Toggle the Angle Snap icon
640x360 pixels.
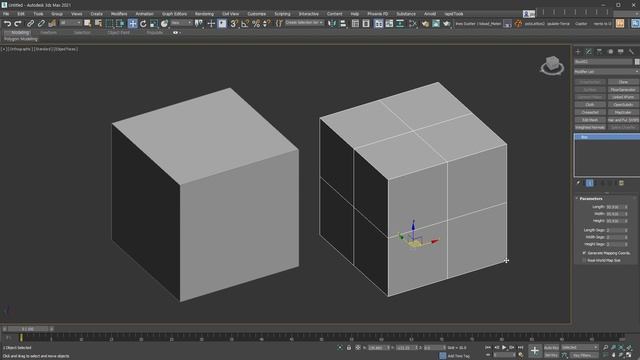coord(245,24)
